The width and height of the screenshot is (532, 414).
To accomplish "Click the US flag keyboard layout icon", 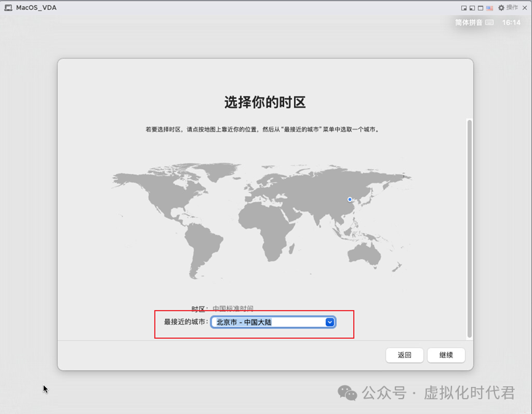I will [490, 7].
